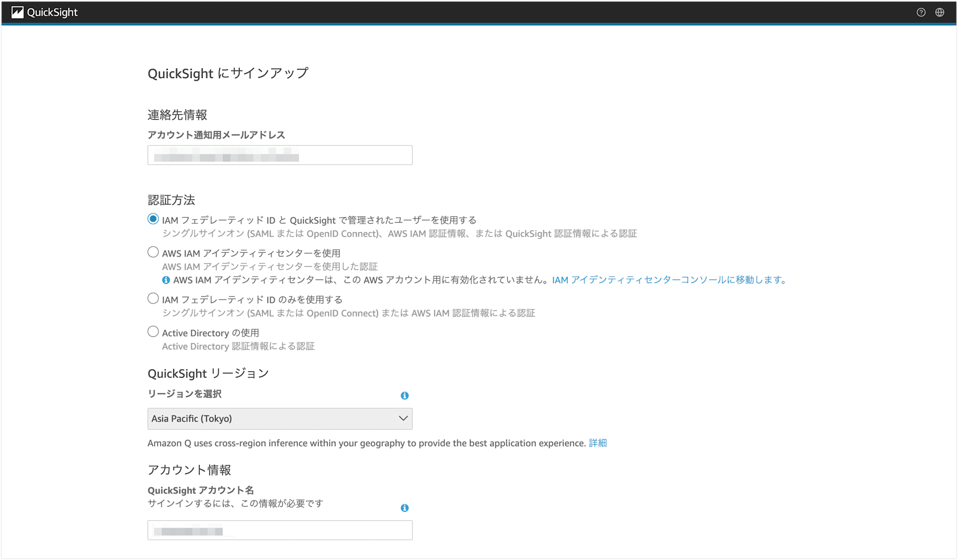Open the IAM アイデンティティセンターコンソールに移動します link
Viewport: 958px width, 560px height.
click(671, 280)
